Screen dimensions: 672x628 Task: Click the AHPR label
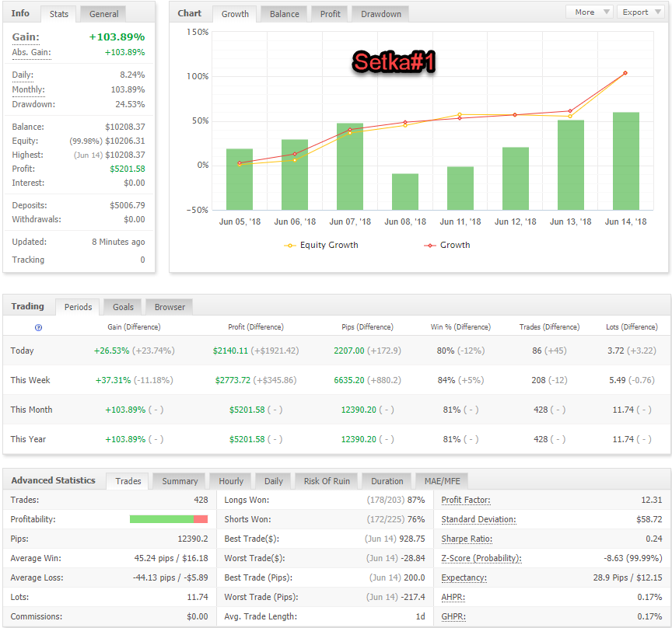coord(453,597)
